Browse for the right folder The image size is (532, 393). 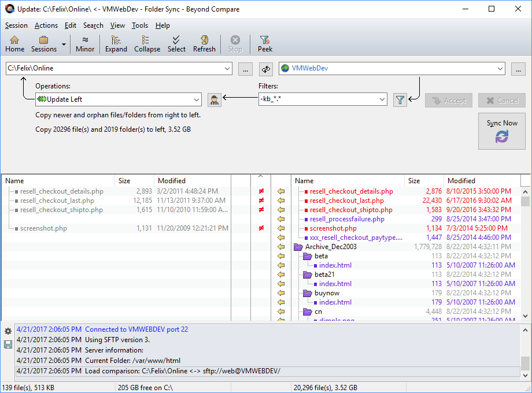[x=518, y=69]
